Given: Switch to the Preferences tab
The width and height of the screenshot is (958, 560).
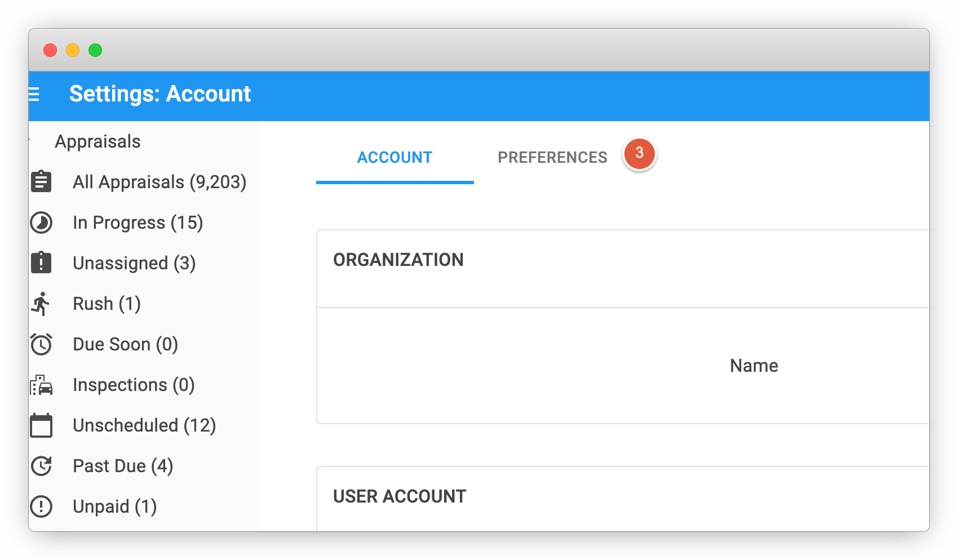Looking at the screenshot, I should click(x=552, y=157).
